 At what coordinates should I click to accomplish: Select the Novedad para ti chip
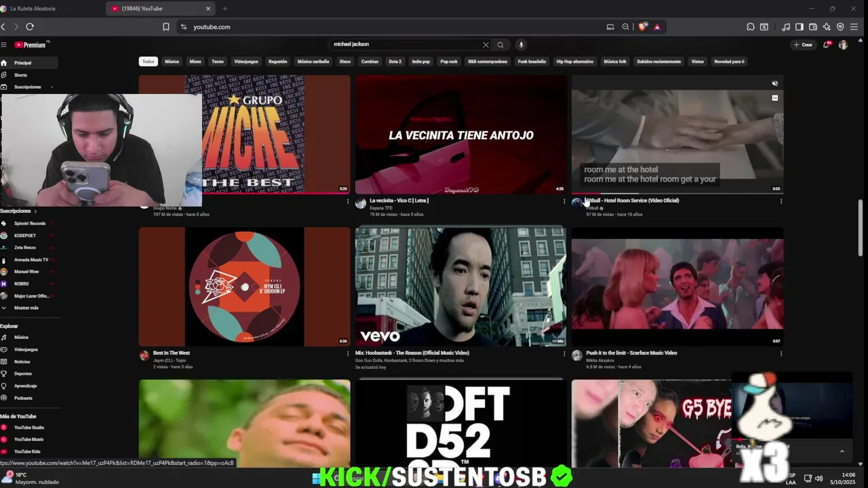729,62
